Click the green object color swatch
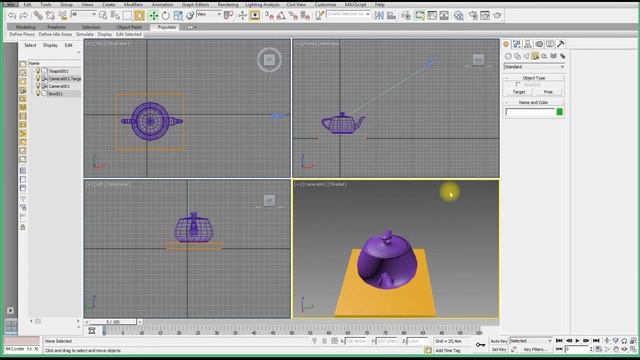Viewport: 640px width, 360px height. pyautogui.click(x=560, y=112)
